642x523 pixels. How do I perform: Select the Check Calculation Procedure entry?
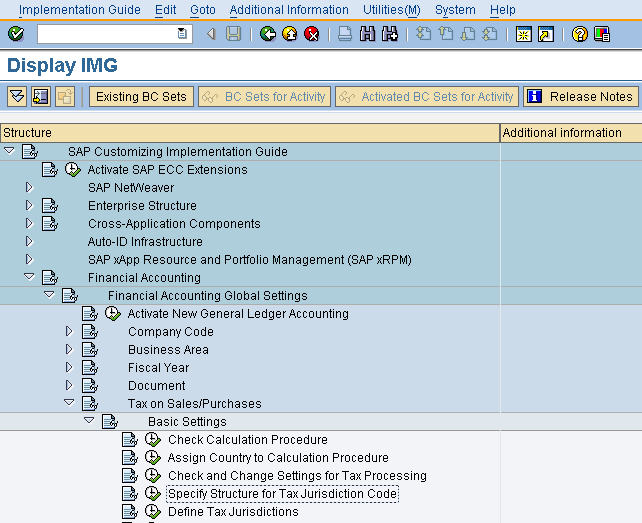pos(248,440)
